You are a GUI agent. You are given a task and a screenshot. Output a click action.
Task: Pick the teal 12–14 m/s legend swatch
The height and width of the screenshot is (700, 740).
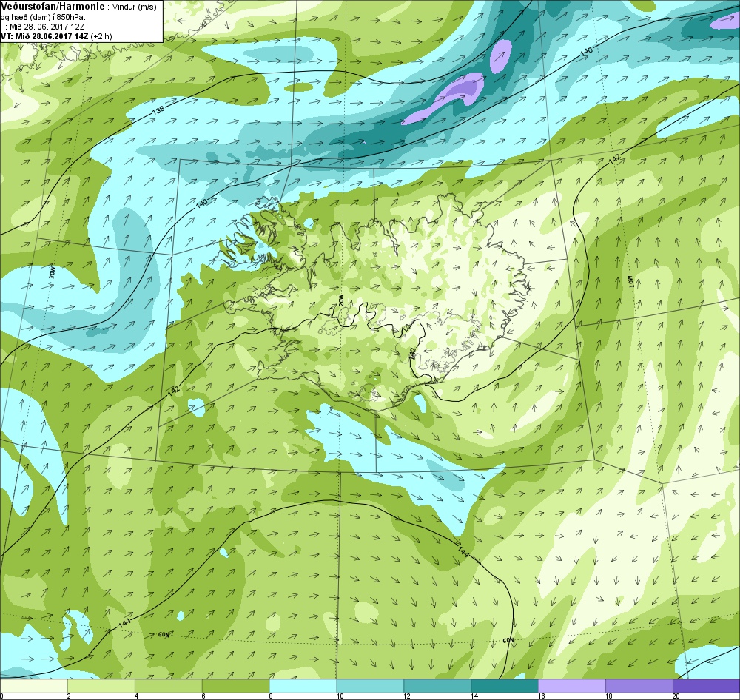437,685
